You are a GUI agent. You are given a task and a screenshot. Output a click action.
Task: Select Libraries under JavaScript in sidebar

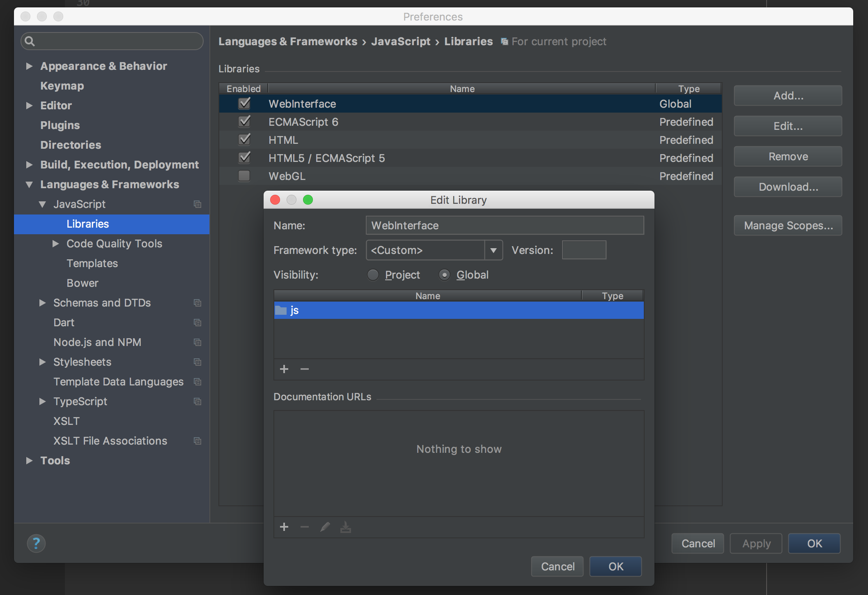coord(87,224)
